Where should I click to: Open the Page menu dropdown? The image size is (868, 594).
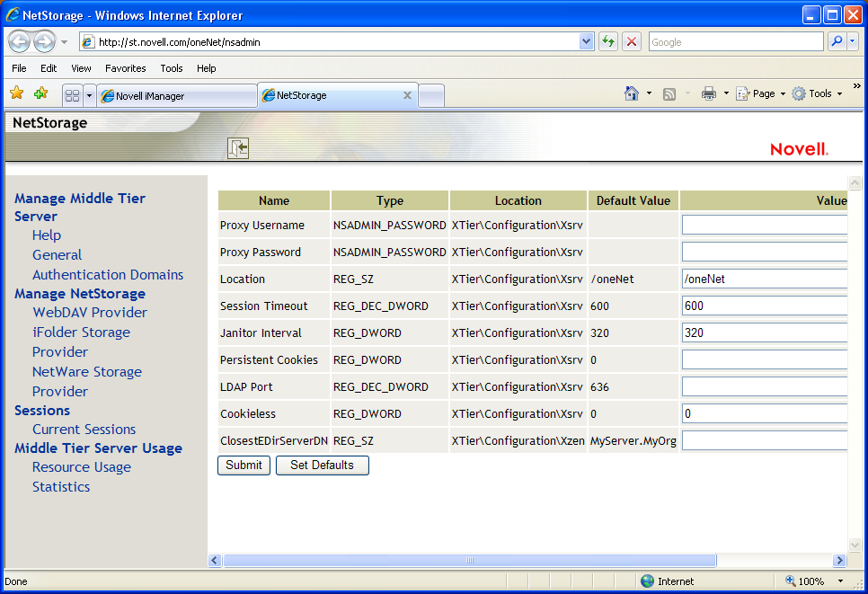pyautogui.click(x=762, y=93)
